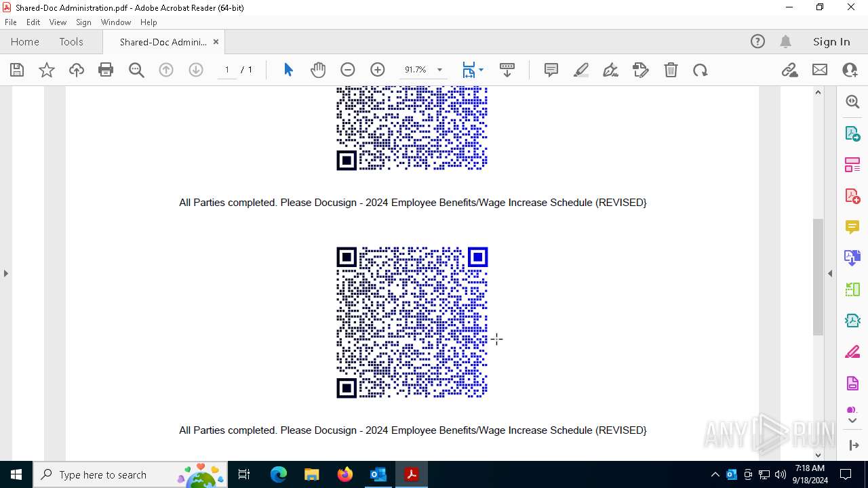868x488 pixels.
Task: Show hidden system tray icons
Action: (x=715, y=474)
